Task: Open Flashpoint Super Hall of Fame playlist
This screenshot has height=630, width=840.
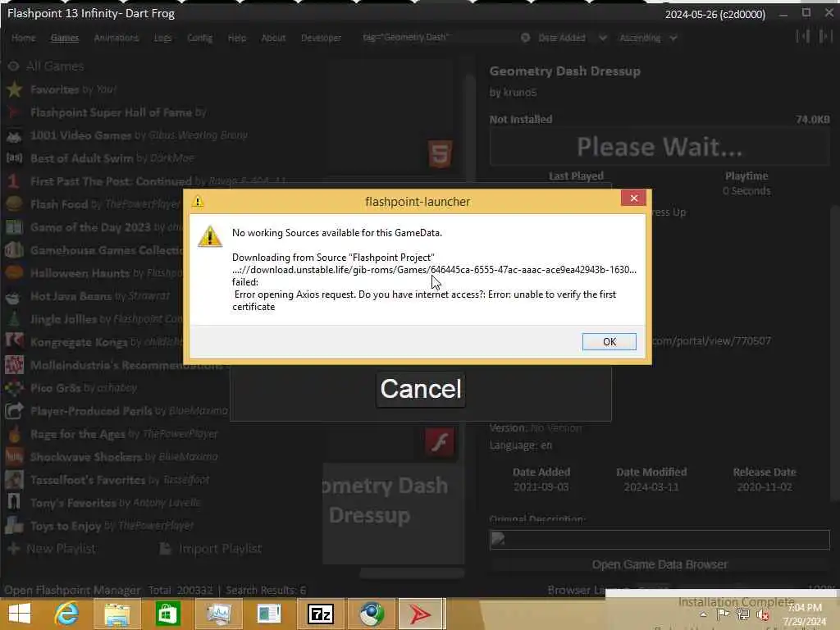Action: coord(118,112)
